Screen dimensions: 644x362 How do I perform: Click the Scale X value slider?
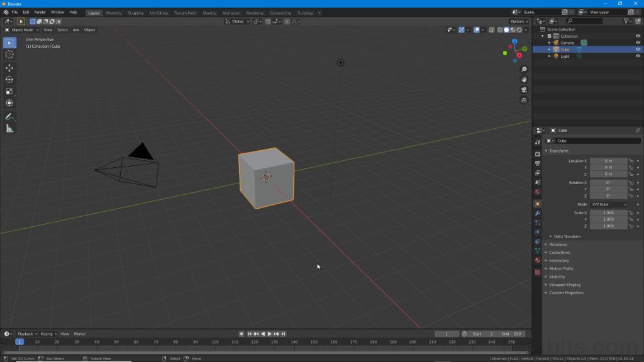pyautogui.click(x=608, y=212)
